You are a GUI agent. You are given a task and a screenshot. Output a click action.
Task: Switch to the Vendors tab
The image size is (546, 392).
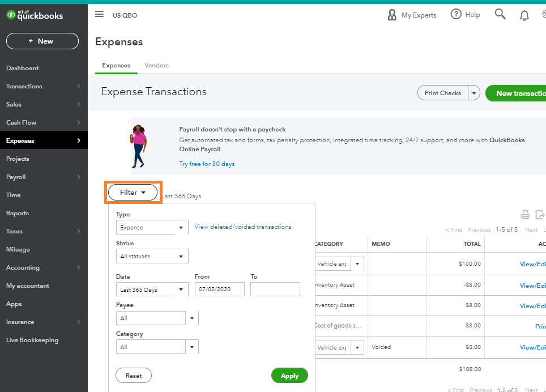157,65
